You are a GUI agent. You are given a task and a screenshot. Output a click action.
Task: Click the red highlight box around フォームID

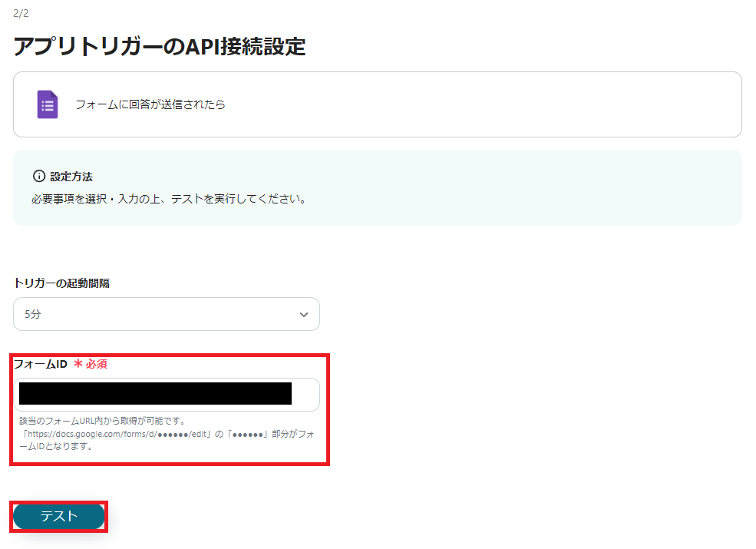pos(170,407)
